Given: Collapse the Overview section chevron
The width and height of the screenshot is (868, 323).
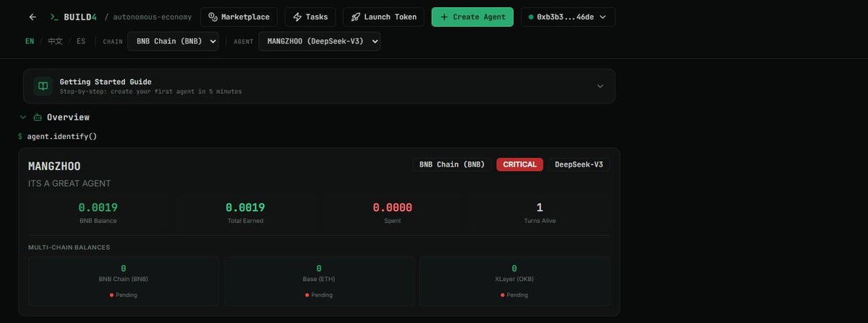Looking at the screenshot, I should click(22, 117).
